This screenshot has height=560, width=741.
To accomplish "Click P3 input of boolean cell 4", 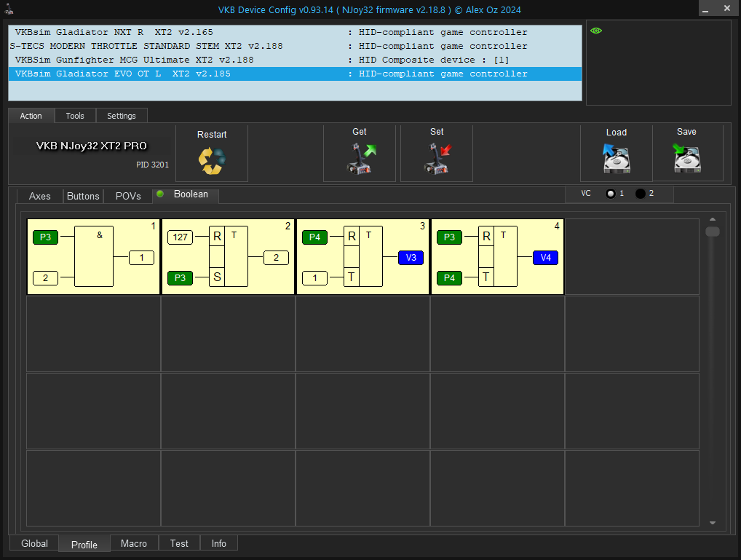I will click(449, 237).
